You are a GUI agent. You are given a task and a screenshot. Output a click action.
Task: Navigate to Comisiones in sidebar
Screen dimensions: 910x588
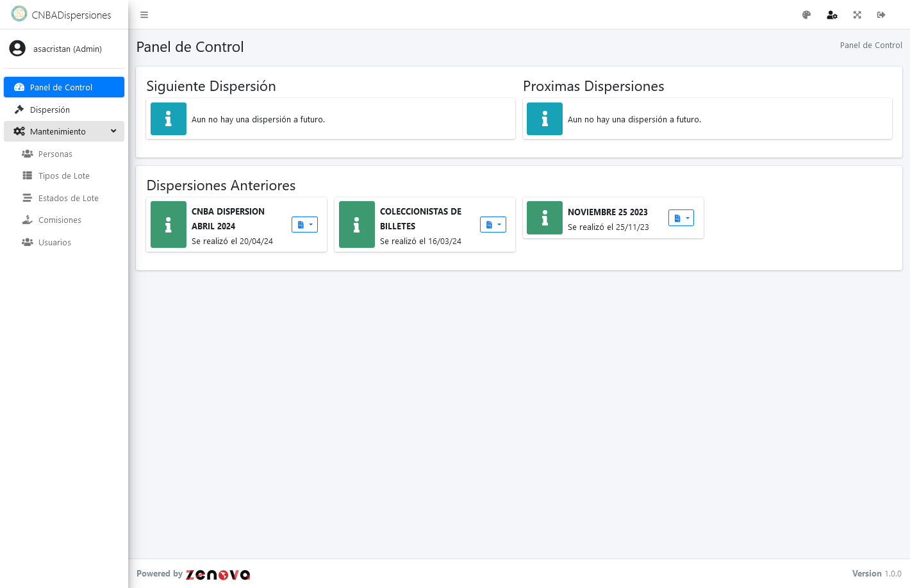(60, 220)
